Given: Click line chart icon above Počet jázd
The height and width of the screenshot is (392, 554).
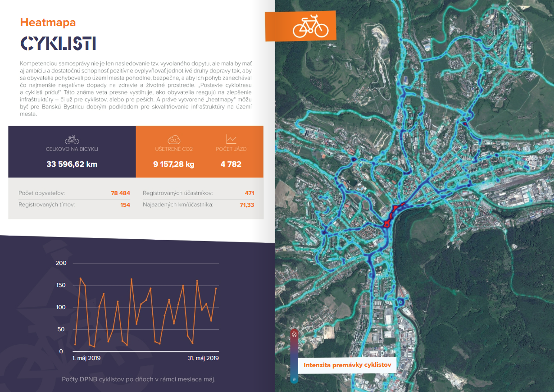Looking at the screenshot, I should pyautogui.click(x=231, y=139).
